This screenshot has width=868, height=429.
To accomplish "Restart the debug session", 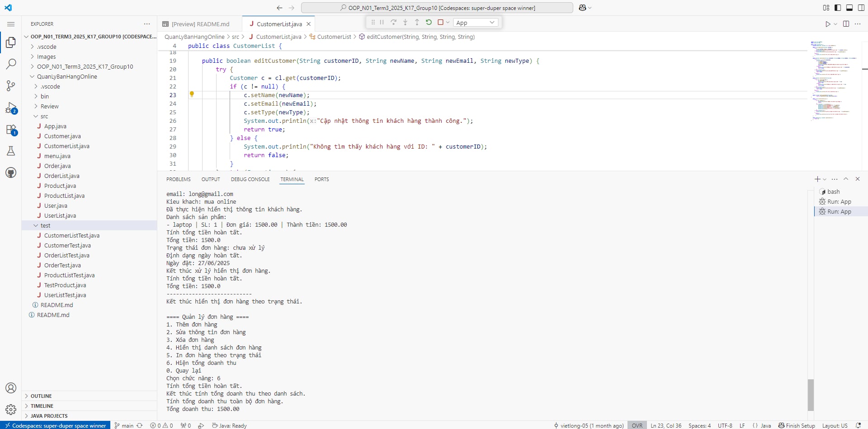I will click(429, 22).
